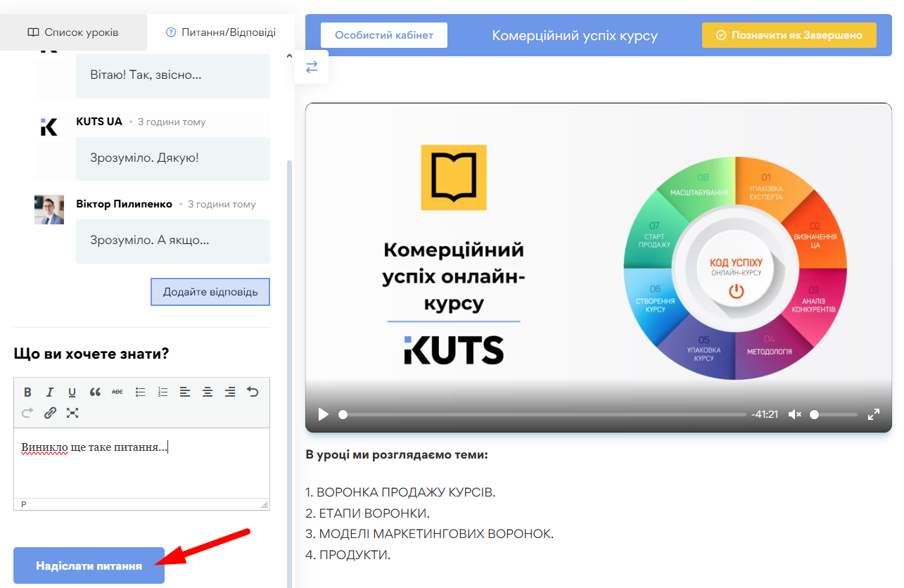This screenshot has height=588, width=904.
Task: Apply italic formatting in the question editor
Action: [x=50, y=392]
